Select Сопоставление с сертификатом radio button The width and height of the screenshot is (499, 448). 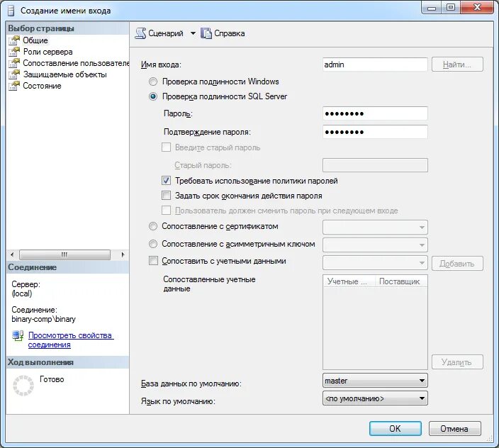153,226
